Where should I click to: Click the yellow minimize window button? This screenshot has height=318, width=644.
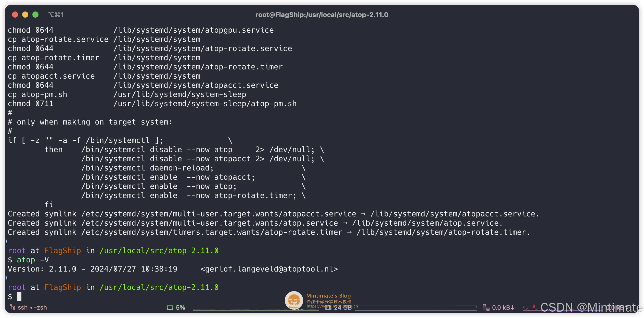click(25, 15)
